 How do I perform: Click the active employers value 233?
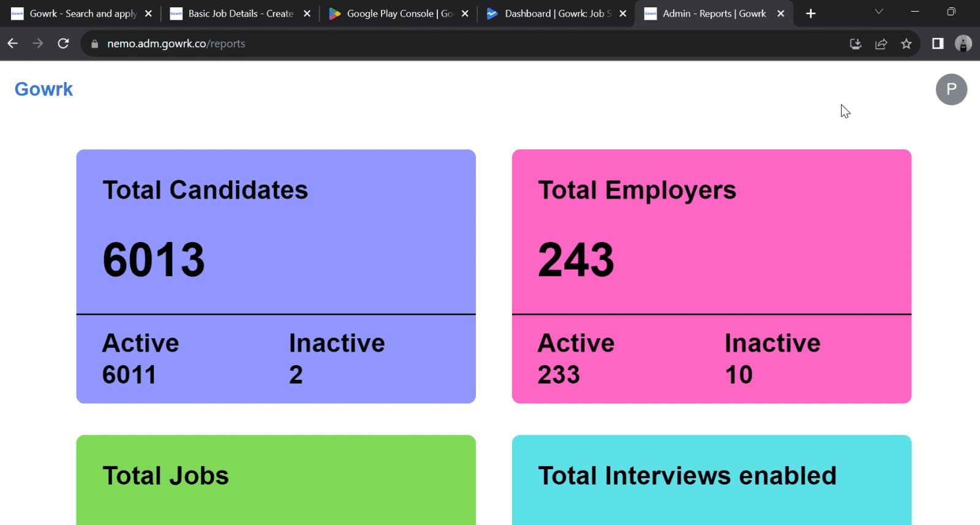click(559, 375)
